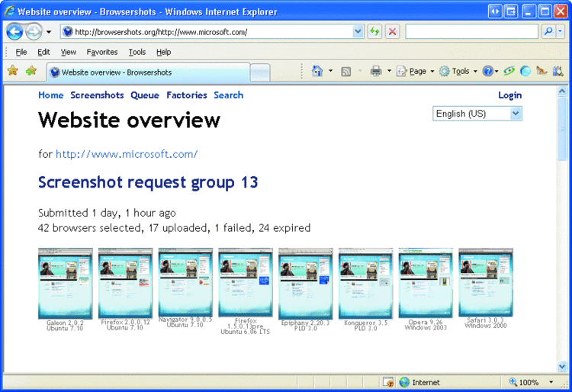Open the Konqueror 3.5 PLD thumbnail
The image size is (572, 392).
point(366,284)
